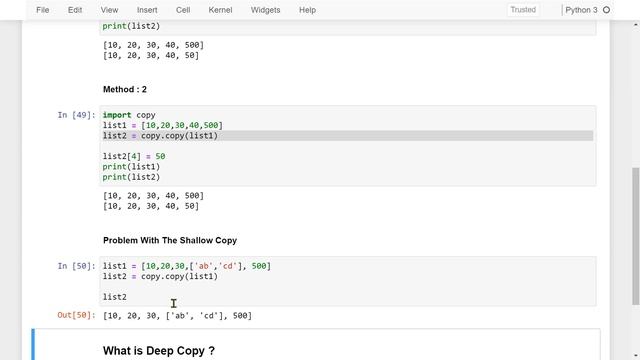Open the Edit menu
Image resolution: width=640 pixels, height=360 pixels.
(x=75, y=10)
